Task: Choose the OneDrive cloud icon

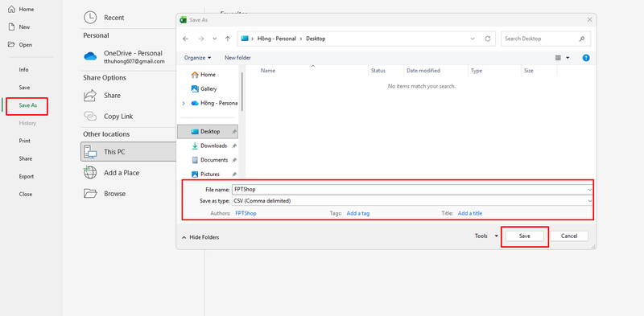Action: [x=90, y=56]
